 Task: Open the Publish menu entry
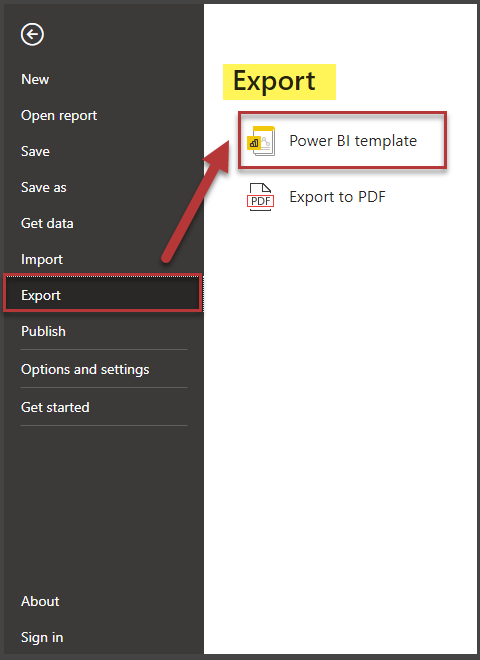click(x=43, y=332)
